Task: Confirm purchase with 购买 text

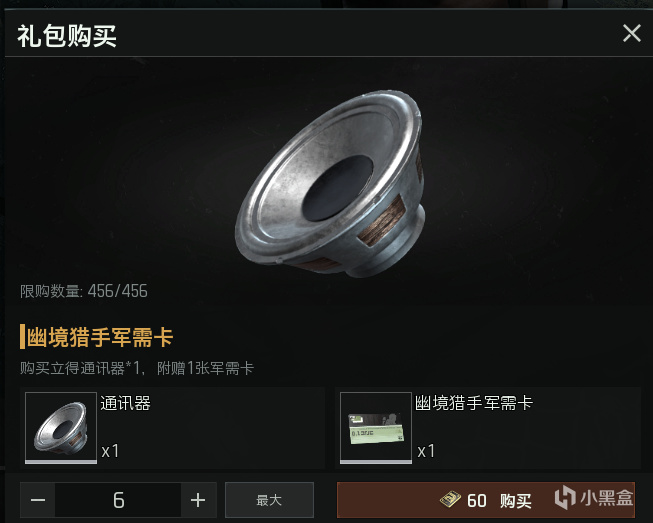Action: pyautogui.click(x=515, y=501)
